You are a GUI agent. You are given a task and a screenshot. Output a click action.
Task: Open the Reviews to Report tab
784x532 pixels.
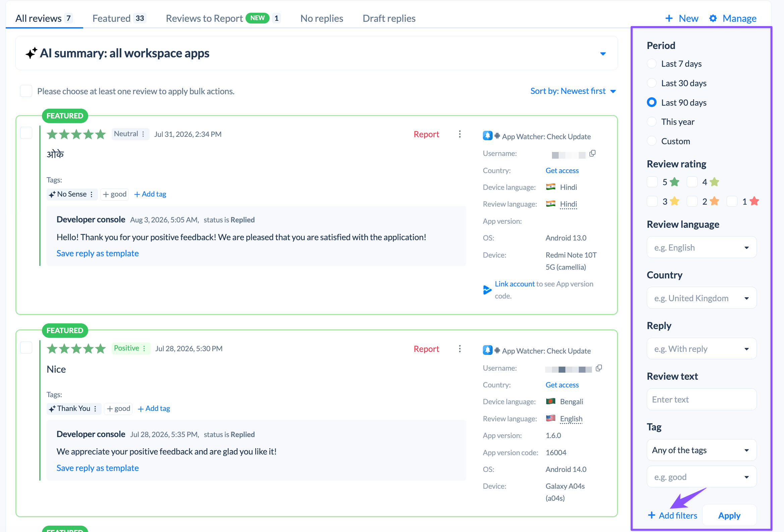coord(223,18)
